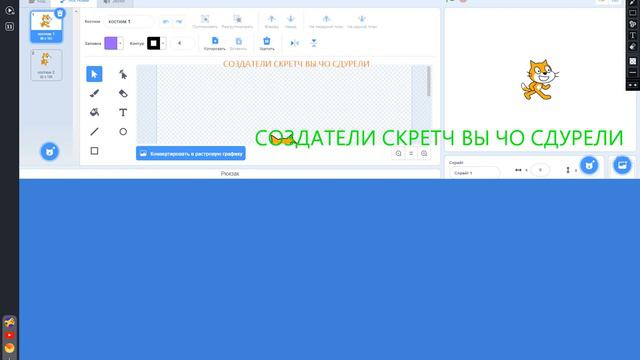Screen dimensions: 640x360
Task: Open the black outline color swatch
Action: (153, 43)
